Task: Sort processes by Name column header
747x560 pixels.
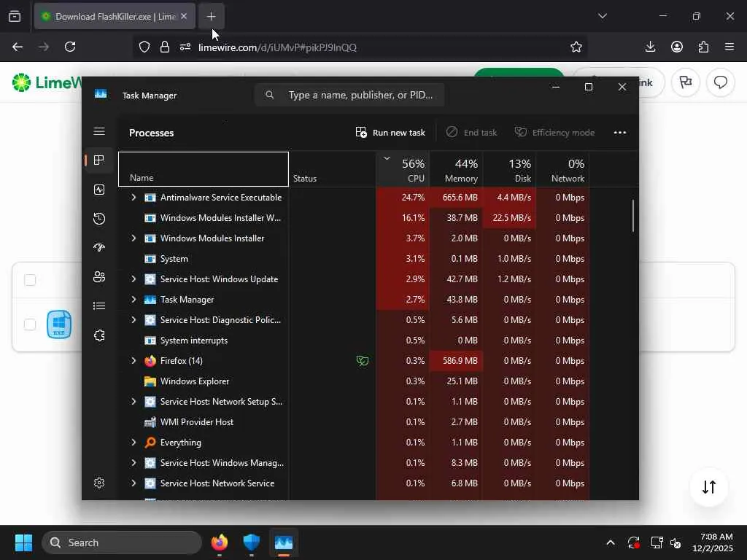Action: (x=204, y=169)
